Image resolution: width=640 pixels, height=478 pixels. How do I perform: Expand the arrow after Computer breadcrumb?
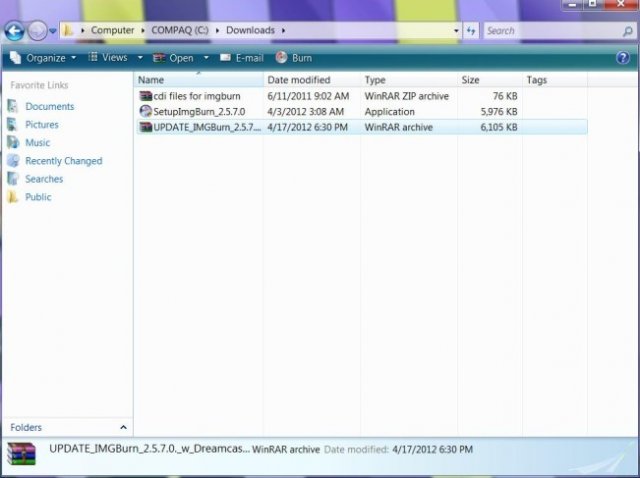(x=143, y=31)
